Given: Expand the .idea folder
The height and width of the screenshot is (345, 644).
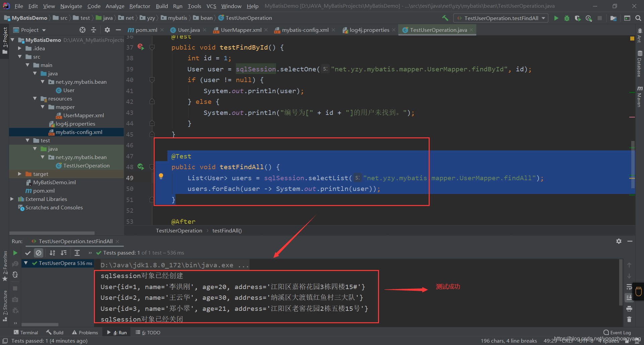Looking at the screenshot, I should coord(20,48).
